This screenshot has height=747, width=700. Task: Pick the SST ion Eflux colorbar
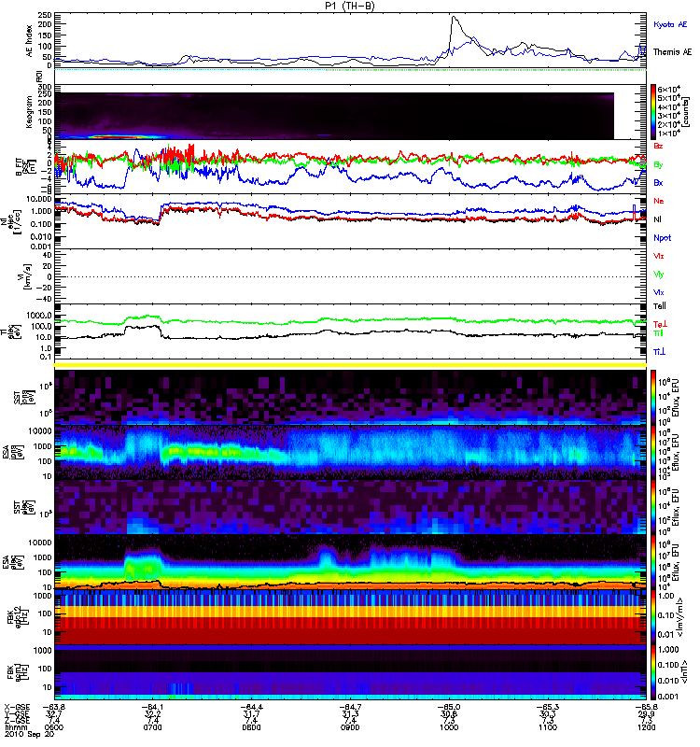point(653,397)
